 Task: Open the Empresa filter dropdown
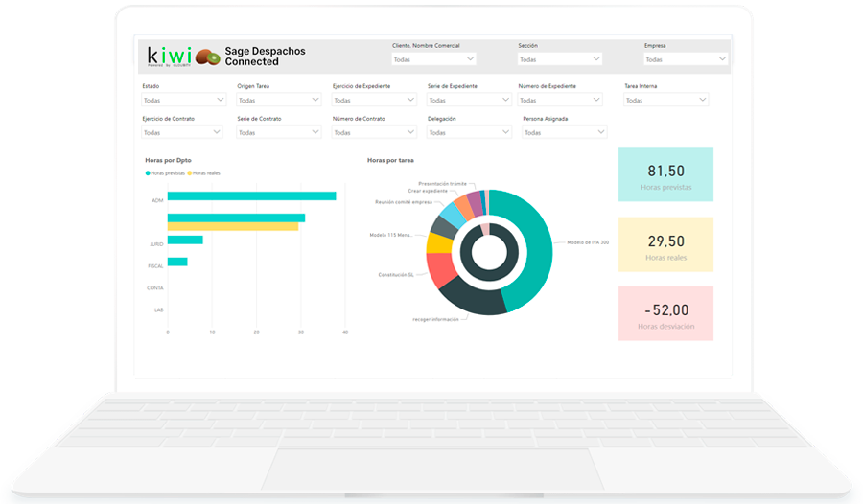point(686,59)
